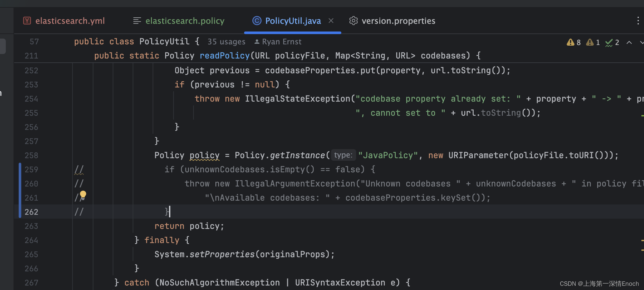Show the 8 warnings inspection indicator
Image resolution: width=644 pixels, height=290 pixels.
[573, 42]
